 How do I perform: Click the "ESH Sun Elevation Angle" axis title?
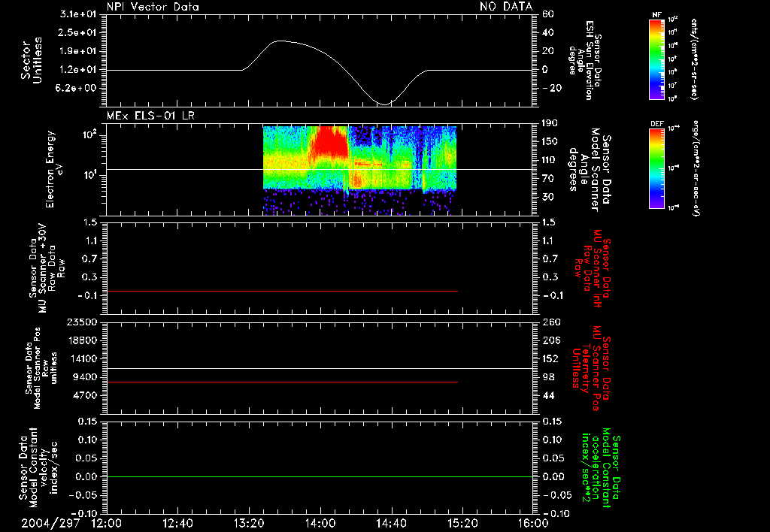point(584,60)
